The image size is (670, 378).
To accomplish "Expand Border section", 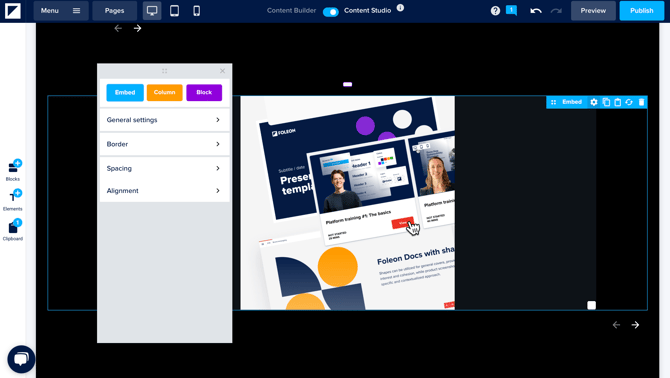I will 165,144.
